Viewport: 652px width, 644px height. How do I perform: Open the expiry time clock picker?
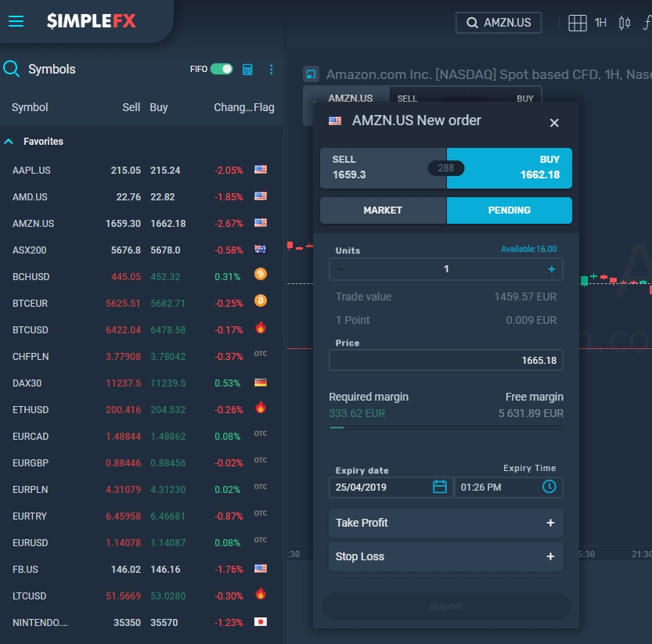click(x=549, y=487)
